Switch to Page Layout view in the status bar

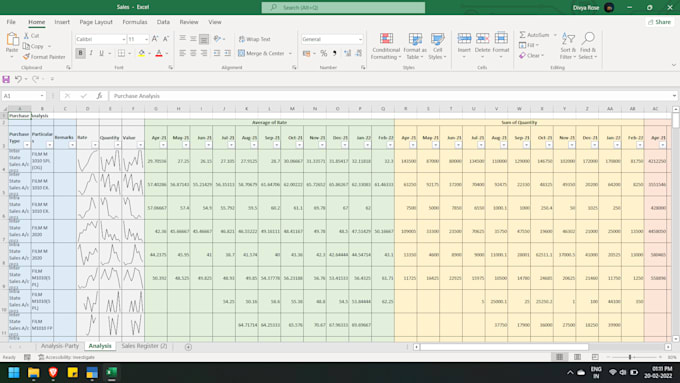[577, 357]
